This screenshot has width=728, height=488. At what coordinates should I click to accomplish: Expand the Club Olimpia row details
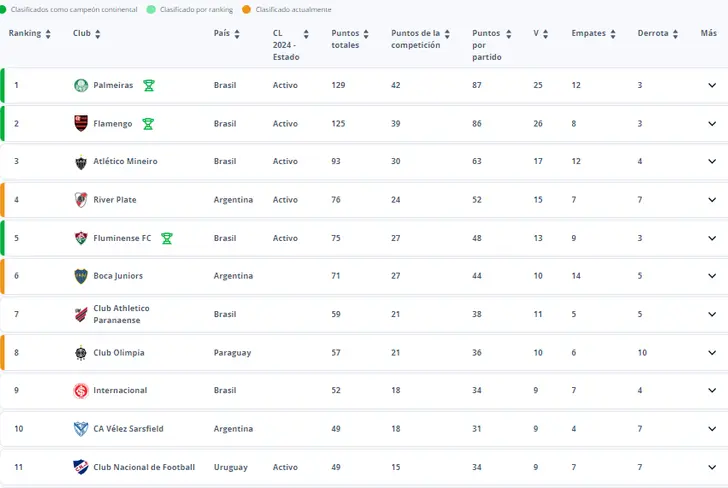[x=712, y=353]
